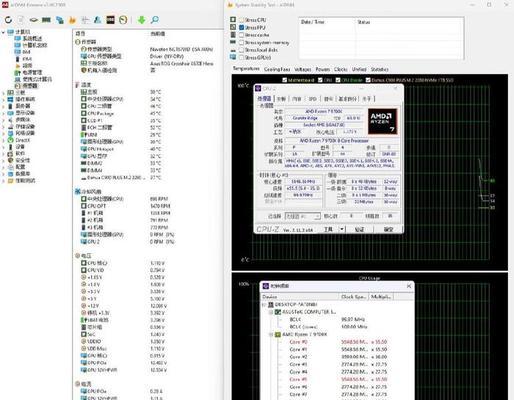Collapse the 计算机 node in AIDA64 tree
514x400 pixels.
tap(3, 32)
